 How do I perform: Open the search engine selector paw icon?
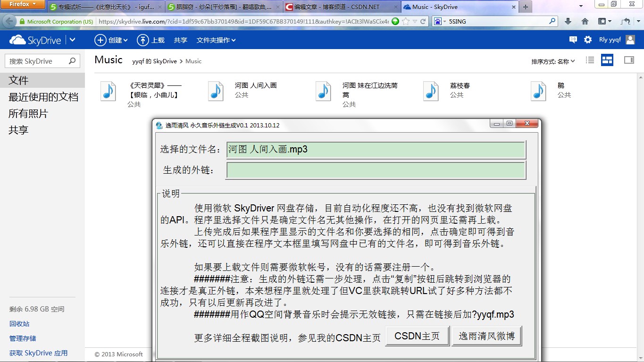point(439,22)
